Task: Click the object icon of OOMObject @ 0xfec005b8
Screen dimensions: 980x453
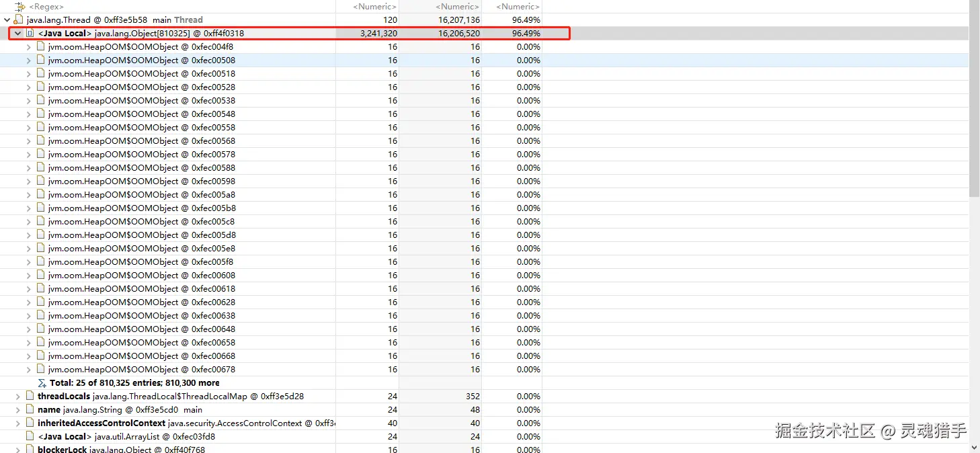Action: [40, 208]
